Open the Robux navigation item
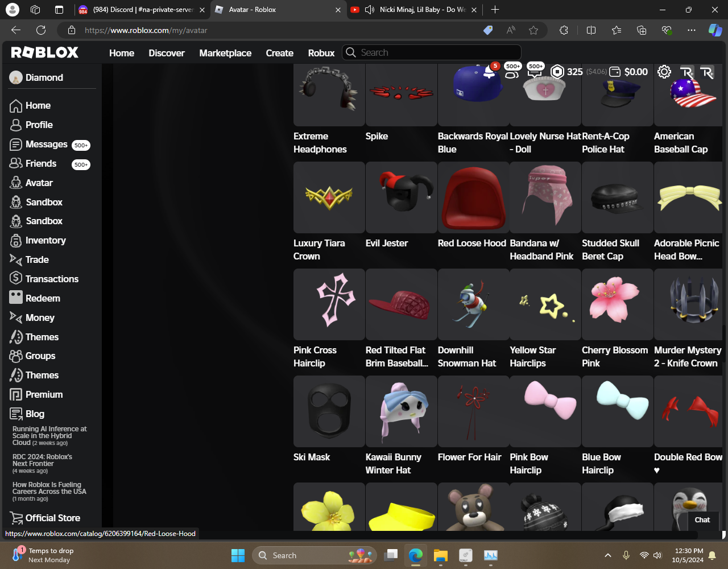Viewport: 728px width, 569px height. 321,53
